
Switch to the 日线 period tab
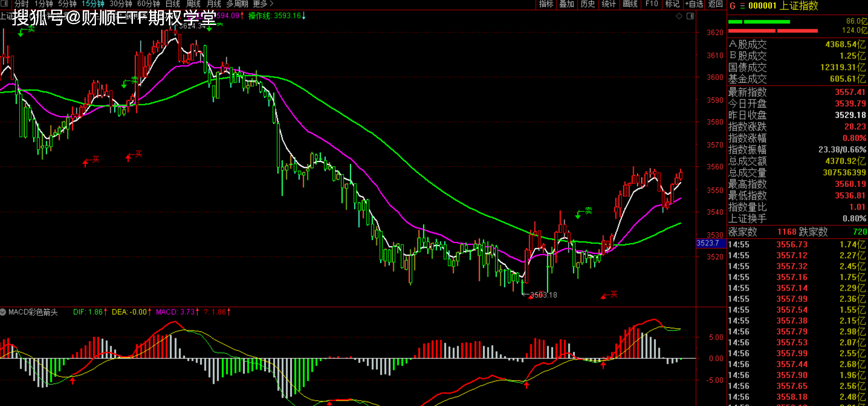[173, 4]
